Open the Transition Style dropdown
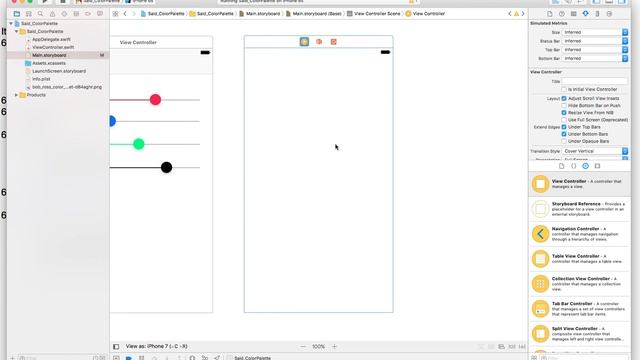This screenshot has height=360, width=640. pos(595,151)
